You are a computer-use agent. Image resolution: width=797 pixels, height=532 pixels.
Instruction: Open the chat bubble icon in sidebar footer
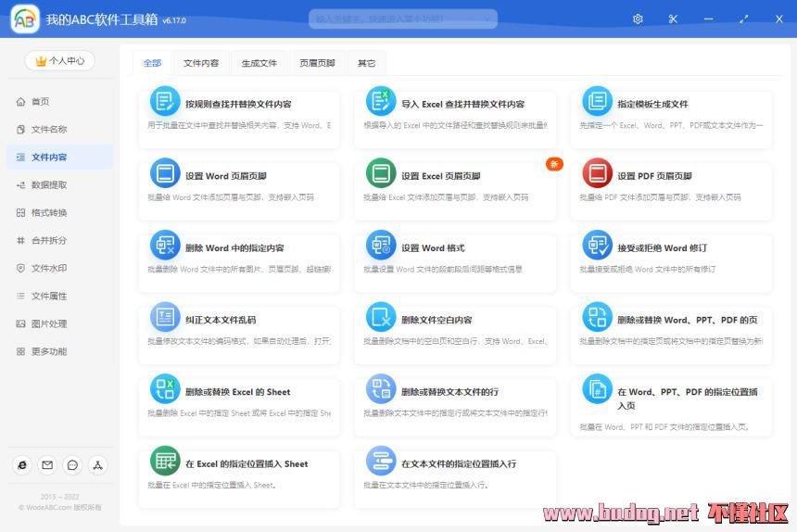pyautogui.click(x=72, y=465)
